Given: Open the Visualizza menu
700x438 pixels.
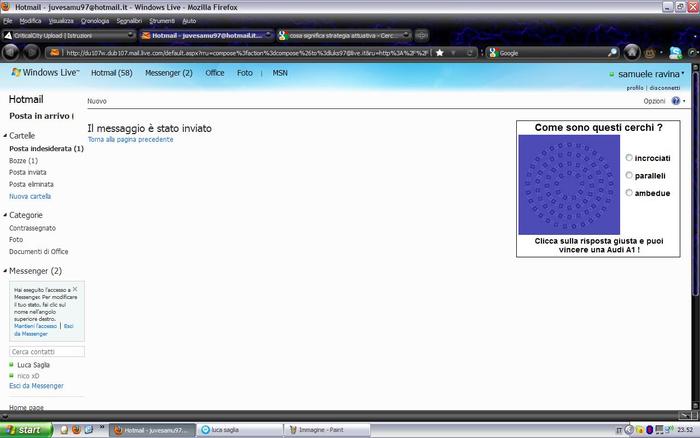Looking at the screenshot, I should coord(61,21).
